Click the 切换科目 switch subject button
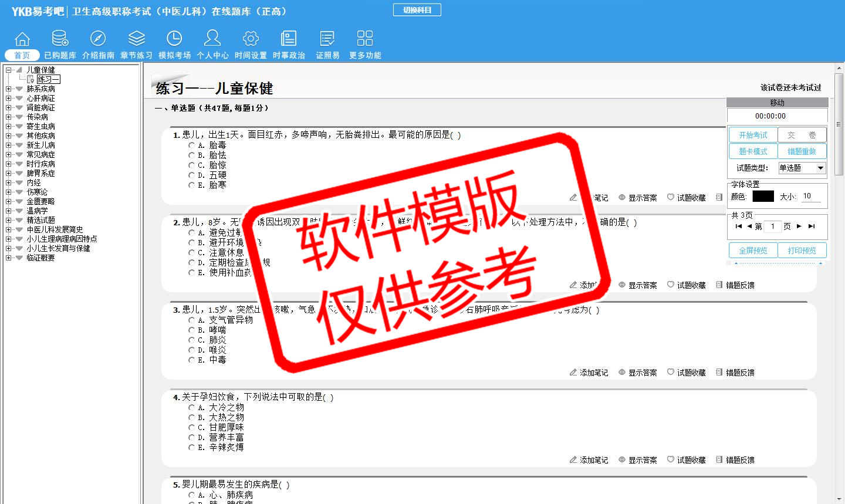 (417, 10)
